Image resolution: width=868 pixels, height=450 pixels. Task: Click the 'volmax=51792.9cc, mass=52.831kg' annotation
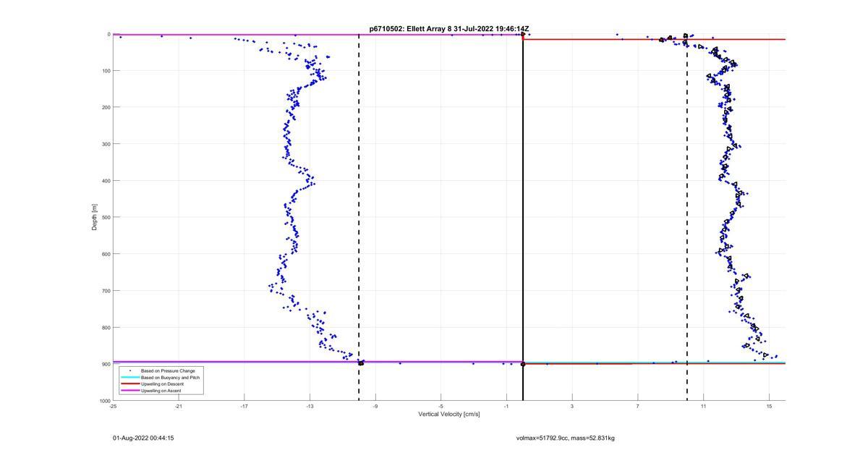coord(566,438)
